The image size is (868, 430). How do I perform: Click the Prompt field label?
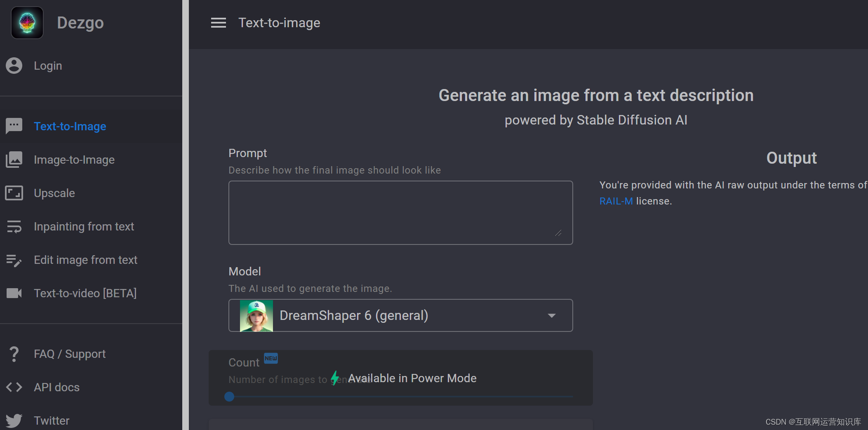(248, 153)
